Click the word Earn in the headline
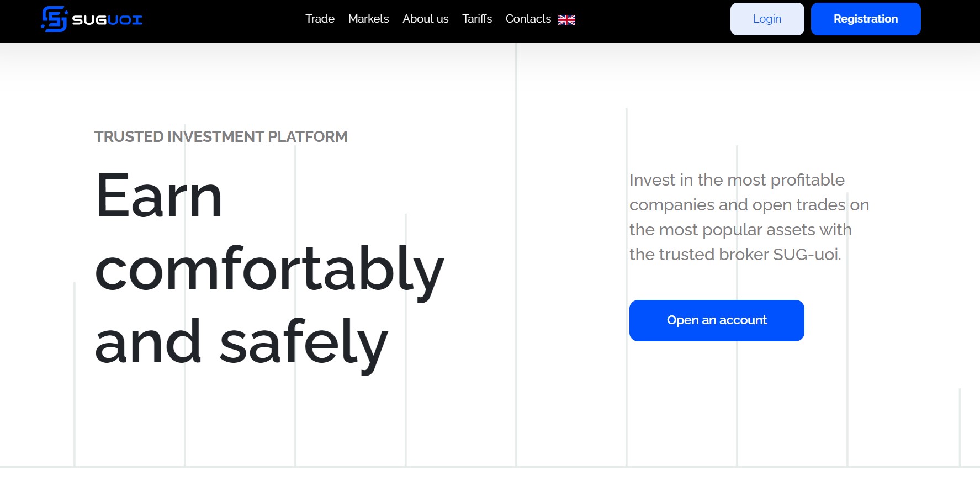Image resolution: width=980 pixels, height=486 pixels. [159, 196]
